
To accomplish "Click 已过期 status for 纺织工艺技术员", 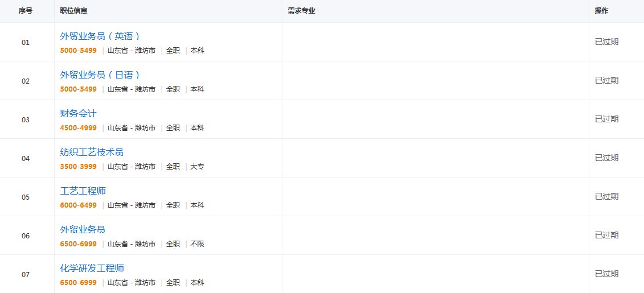I will point(606,158).
